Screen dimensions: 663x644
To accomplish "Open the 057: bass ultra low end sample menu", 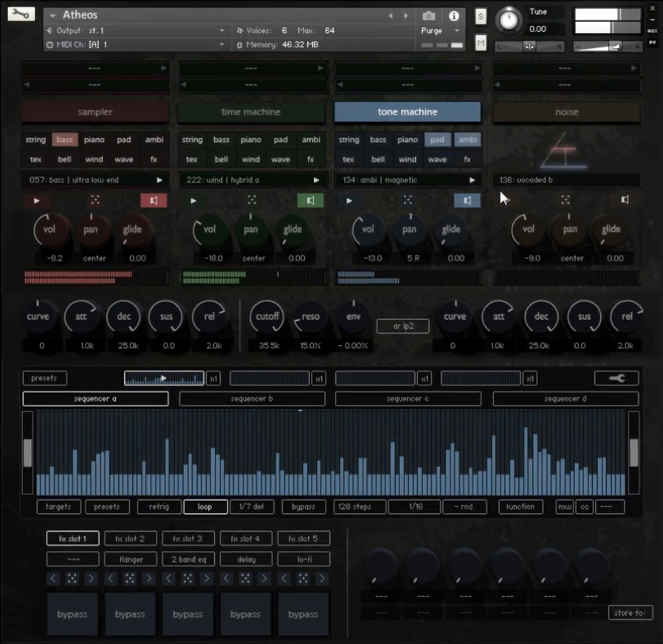I will click(95, 180).
